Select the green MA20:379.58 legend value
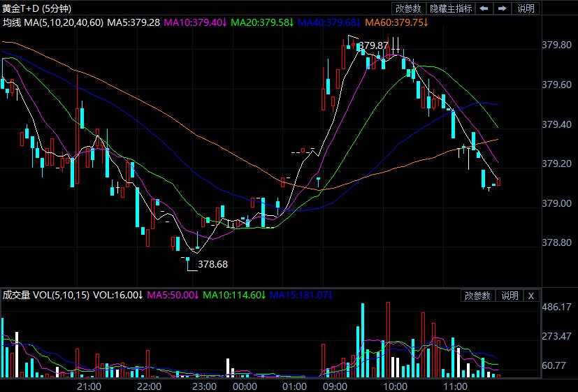Image resolution: width=578 pixels, height=392 pixels. click(x=261, y=22)
